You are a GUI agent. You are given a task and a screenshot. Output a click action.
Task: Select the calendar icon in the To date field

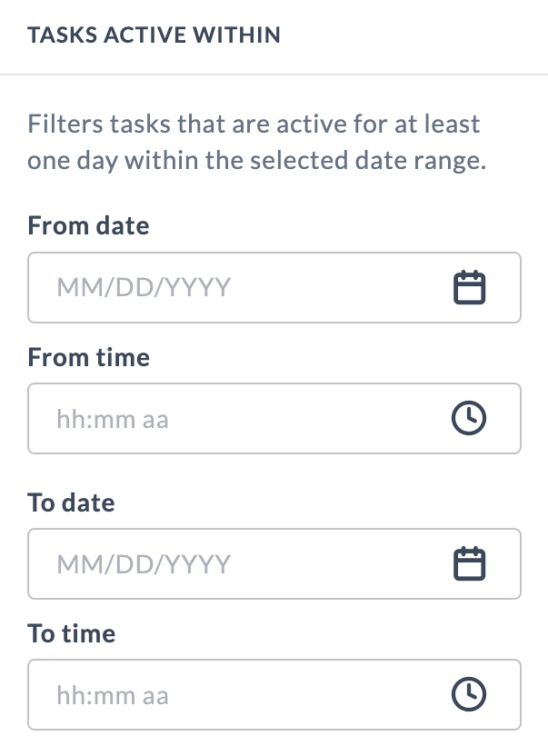(x=469, y=563)
